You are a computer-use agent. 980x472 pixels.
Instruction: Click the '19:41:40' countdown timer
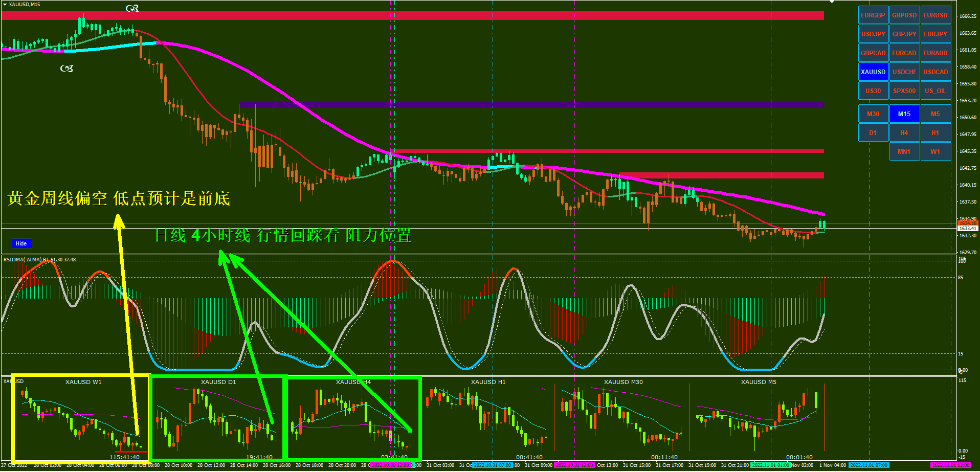click(x=259, y=457)
